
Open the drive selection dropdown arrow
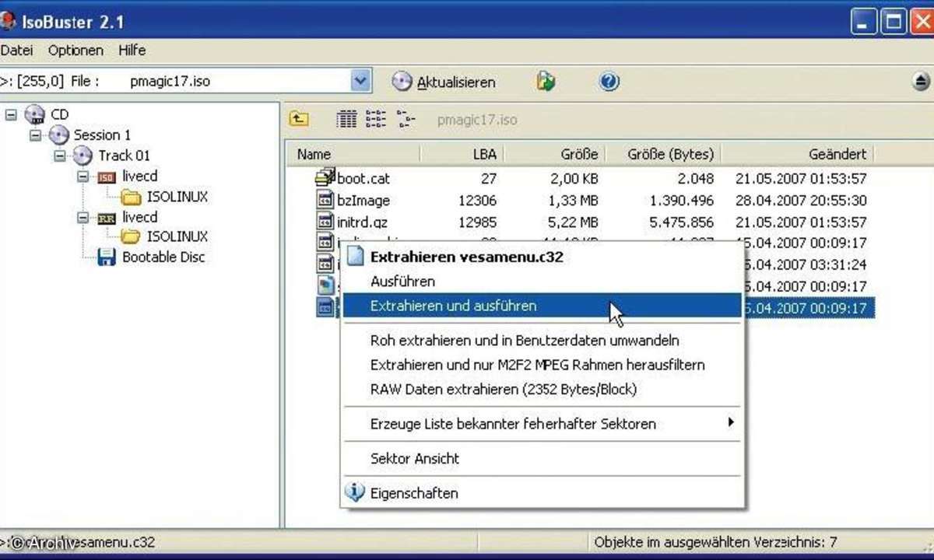tap(360, 81)
